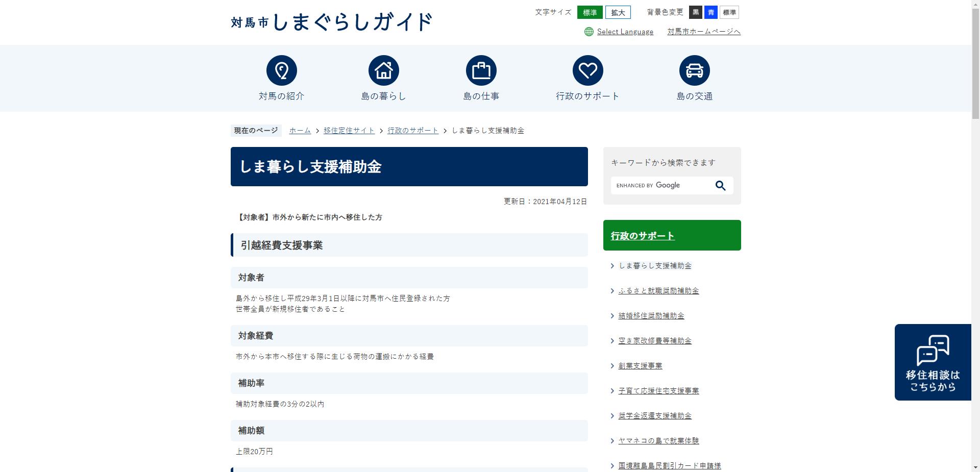This screenshot has width=980, height=472.
Task: Open the ふるさと就職奨励補助金 link
Action: point(658,290)
